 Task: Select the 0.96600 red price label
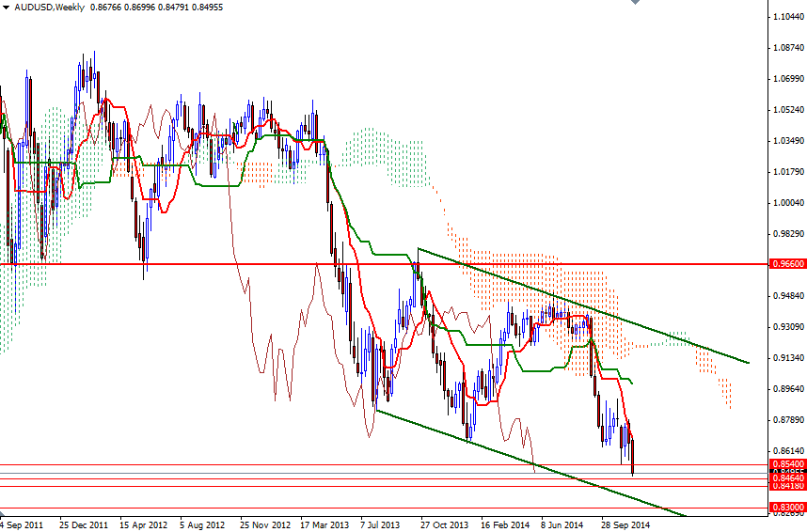(787, 263)
